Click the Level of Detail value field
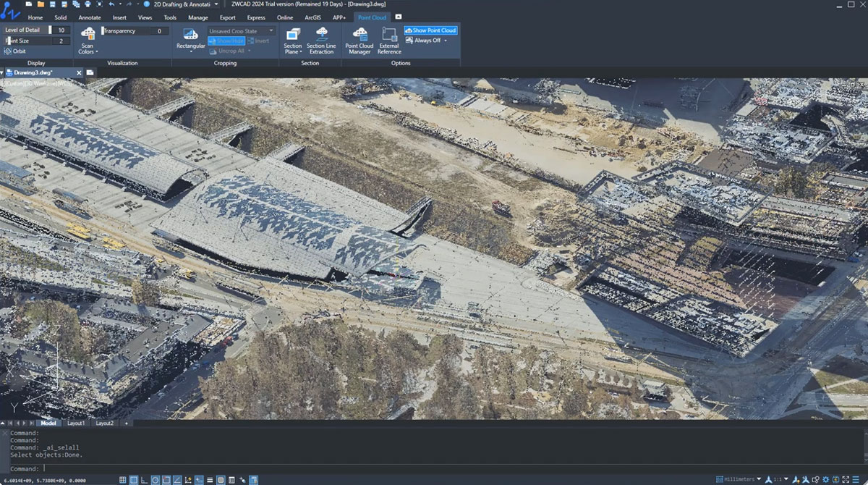The image size is (868, 485). [61, 30]
